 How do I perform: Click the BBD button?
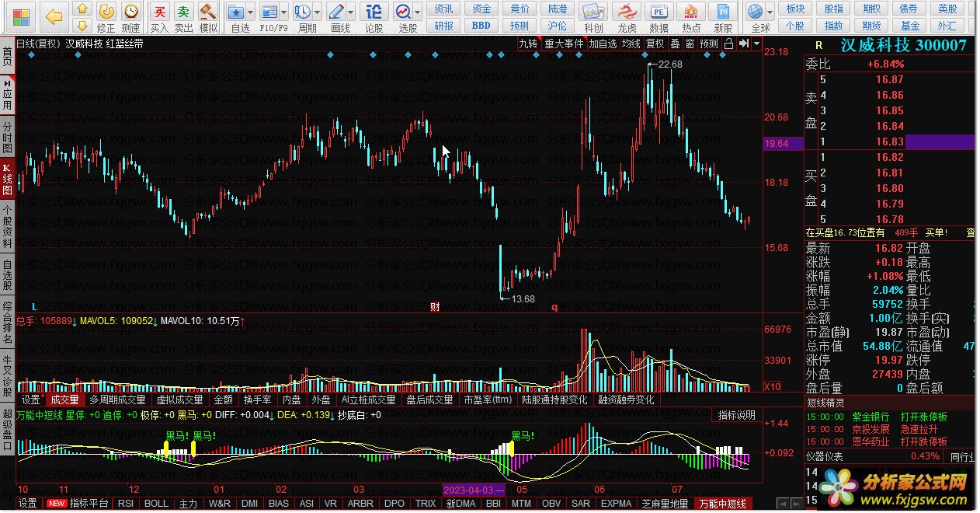pos(481,26)
